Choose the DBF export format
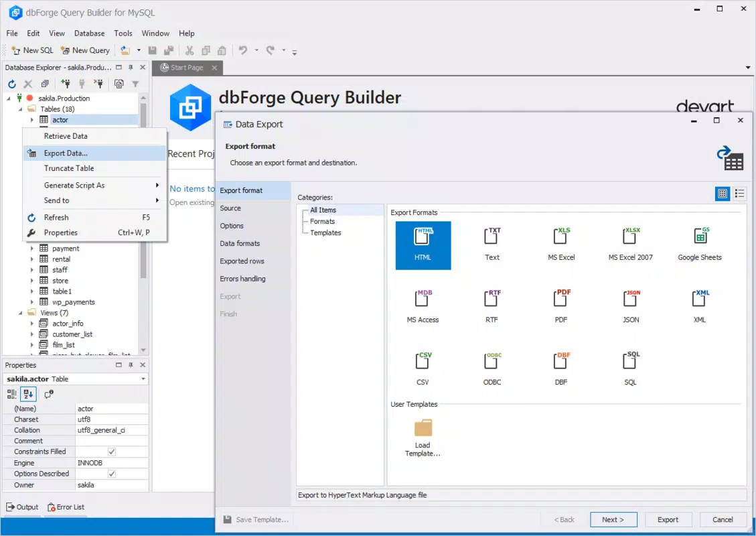The height and width of the screenshot is (536, 756). click(x=561, y=370)
